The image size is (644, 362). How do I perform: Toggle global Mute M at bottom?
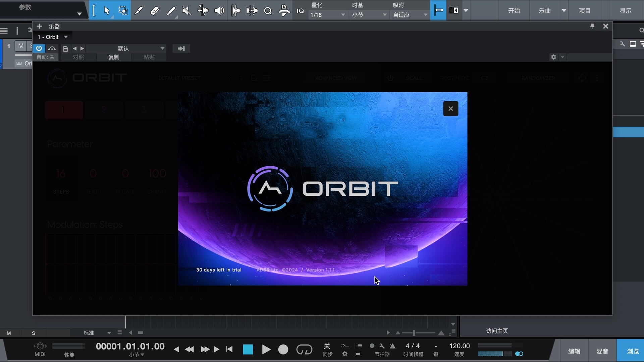9,333
